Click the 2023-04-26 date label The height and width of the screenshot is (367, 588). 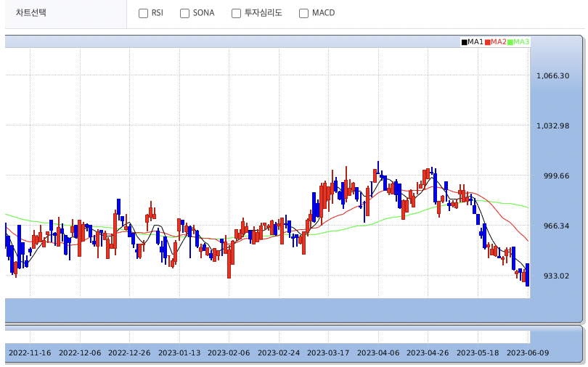point(428,352)
